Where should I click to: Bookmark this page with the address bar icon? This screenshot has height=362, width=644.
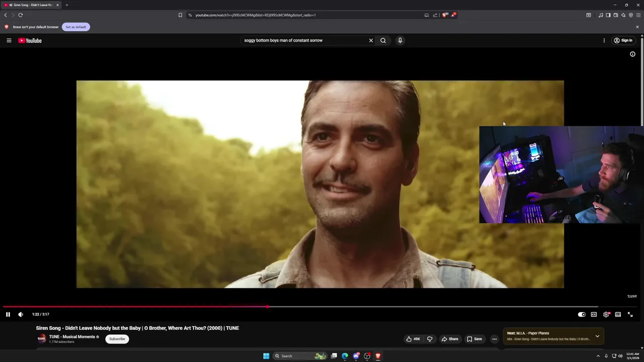coord(180,15)
